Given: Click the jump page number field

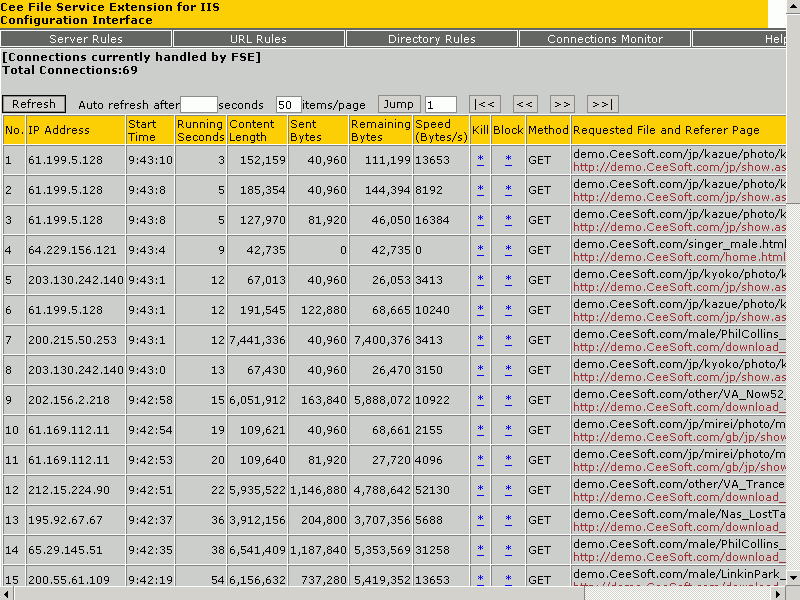Looking at the screenshot, I should [440, 105].
